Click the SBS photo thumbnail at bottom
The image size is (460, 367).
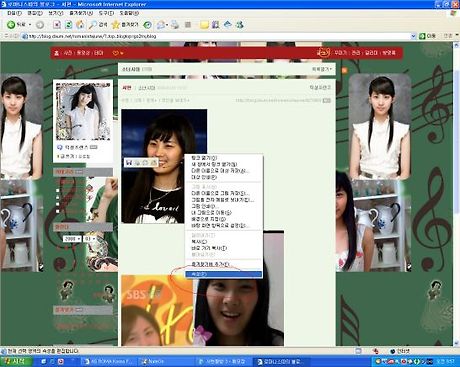pos(157,310)
